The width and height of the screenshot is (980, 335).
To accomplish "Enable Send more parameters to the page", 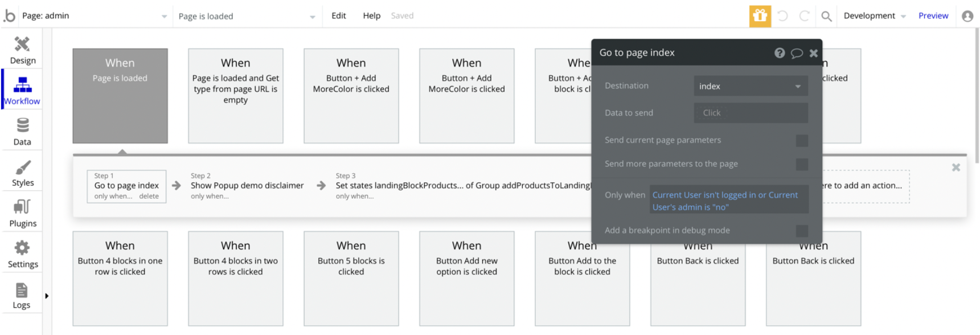I will click(x=802, y=165).
